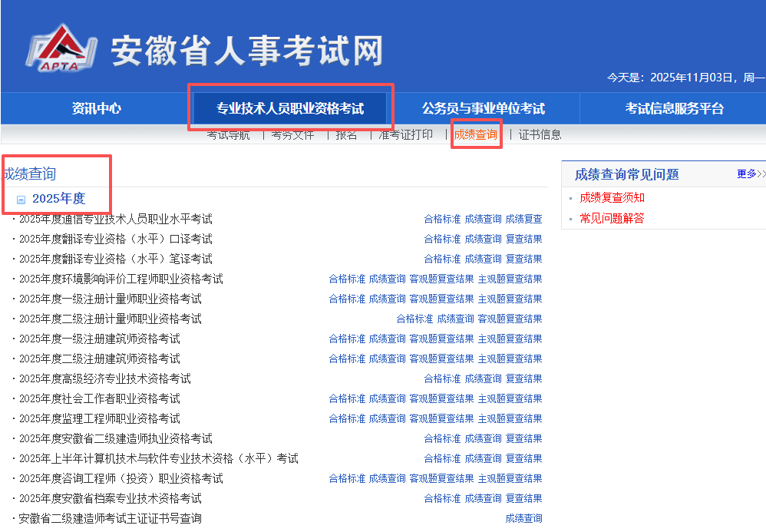766x532 pixels.
Task: Collapse the 2025年度 section
Action: [x=21, y=200]
